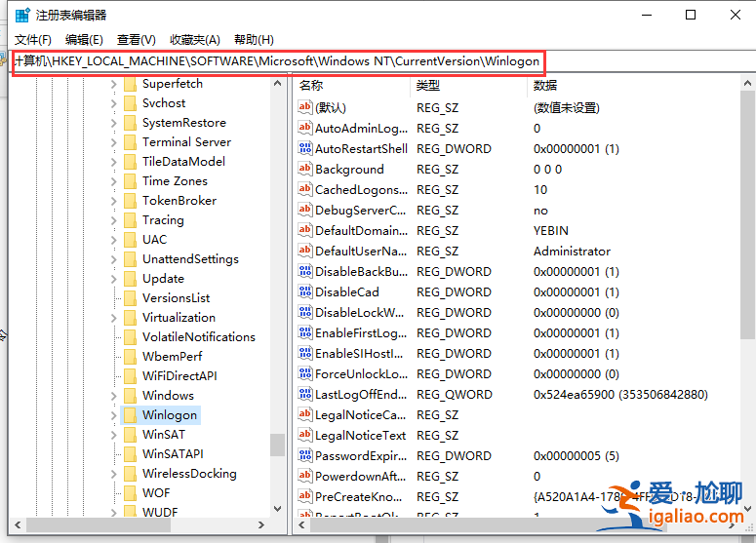The height and width of the screenshot is (543, 756).
Task: Click the (默认) string value icon
Action: pos(304,107)
